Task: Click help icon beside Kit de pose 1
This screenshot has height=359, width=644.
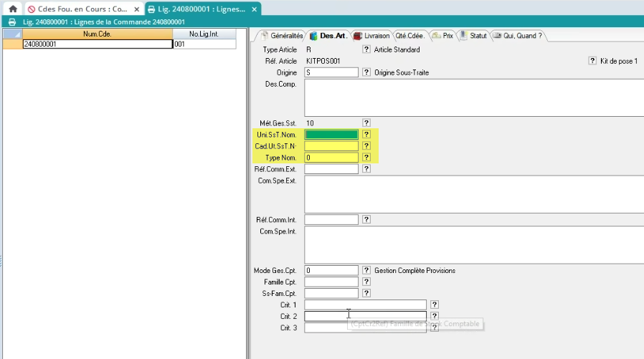Action: coord(592,61)
